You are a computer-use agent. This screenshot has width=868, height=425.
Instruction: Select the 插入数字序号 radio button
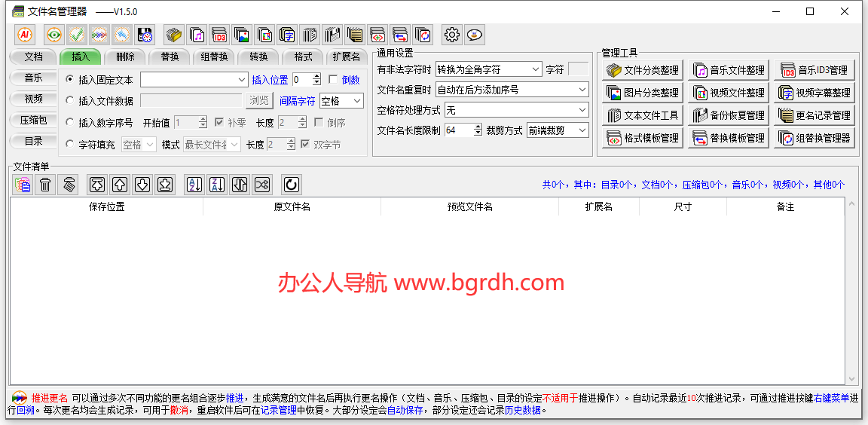70,122
